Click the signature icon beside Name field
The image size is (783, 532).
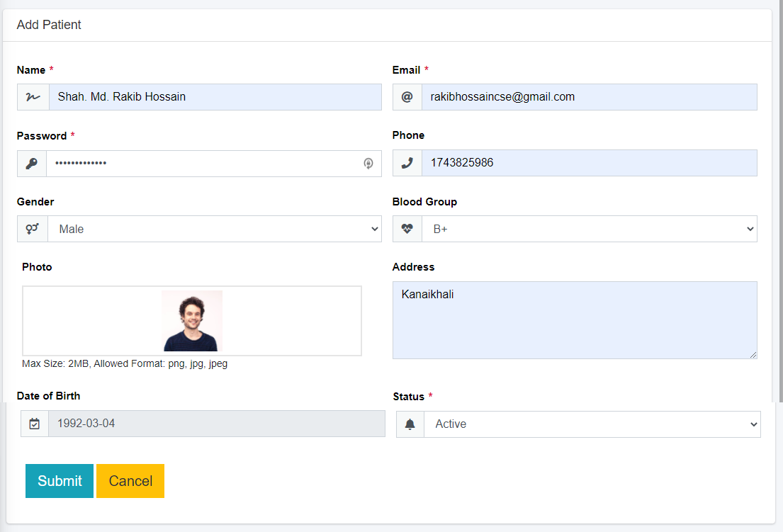pyautogui.click(x=33, y=97)
